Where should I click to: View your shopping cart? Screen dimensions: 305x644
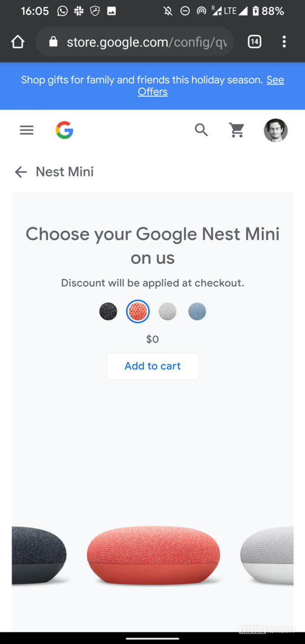(x=237, y=130)
